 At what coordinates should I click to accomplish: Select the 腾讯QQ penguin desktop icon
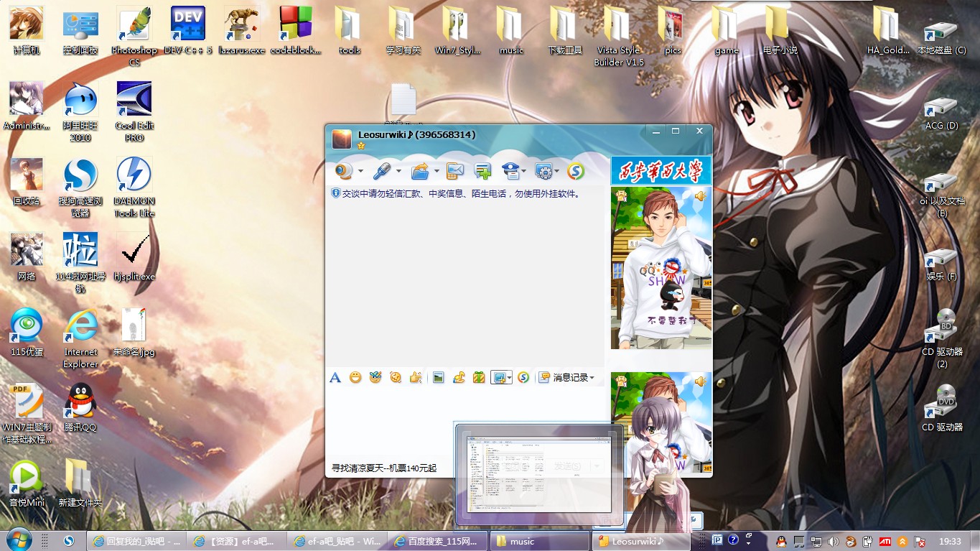click(80, 407)
